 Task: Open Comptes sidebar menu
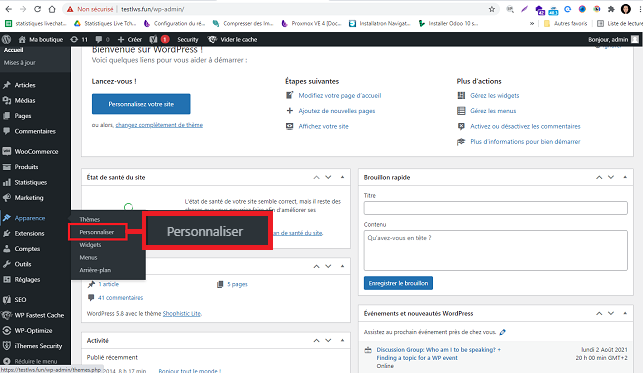coord(27,249)
